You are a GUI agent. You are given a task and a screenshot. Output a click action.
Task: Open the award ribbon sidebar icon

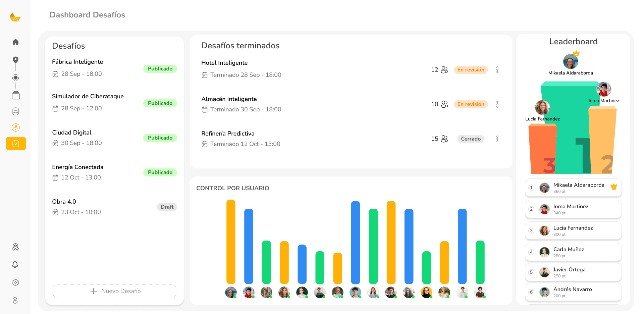click(15, 247)
